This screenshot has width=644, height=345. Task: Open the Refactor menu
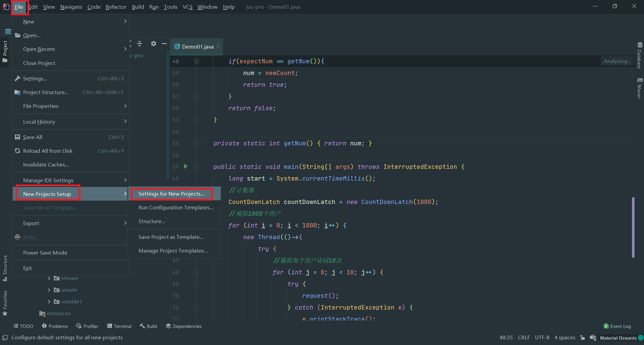point(116,7)
